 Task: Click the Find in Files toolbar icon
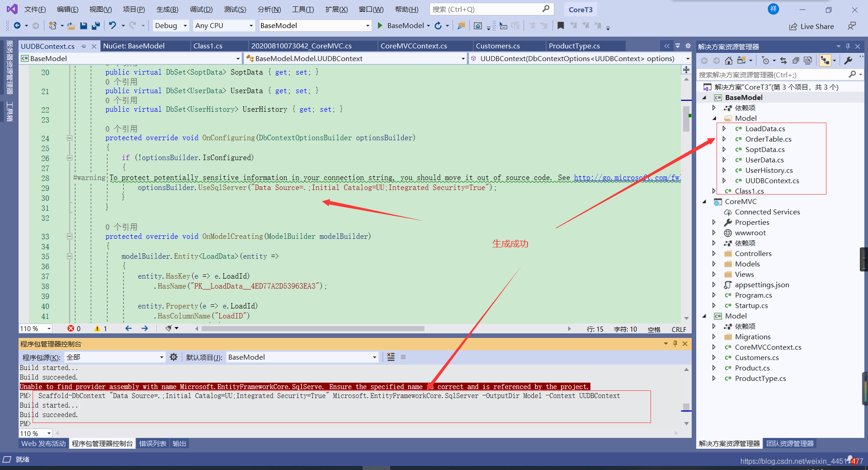461,26
